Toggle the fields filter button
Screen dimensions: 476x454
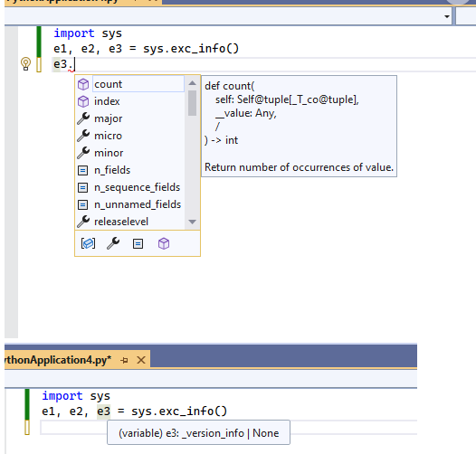138,243
